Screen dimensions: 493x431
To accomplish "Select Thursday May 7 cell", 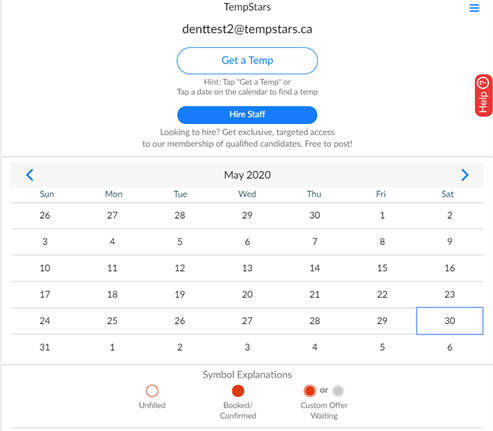I will pos(315,242).
